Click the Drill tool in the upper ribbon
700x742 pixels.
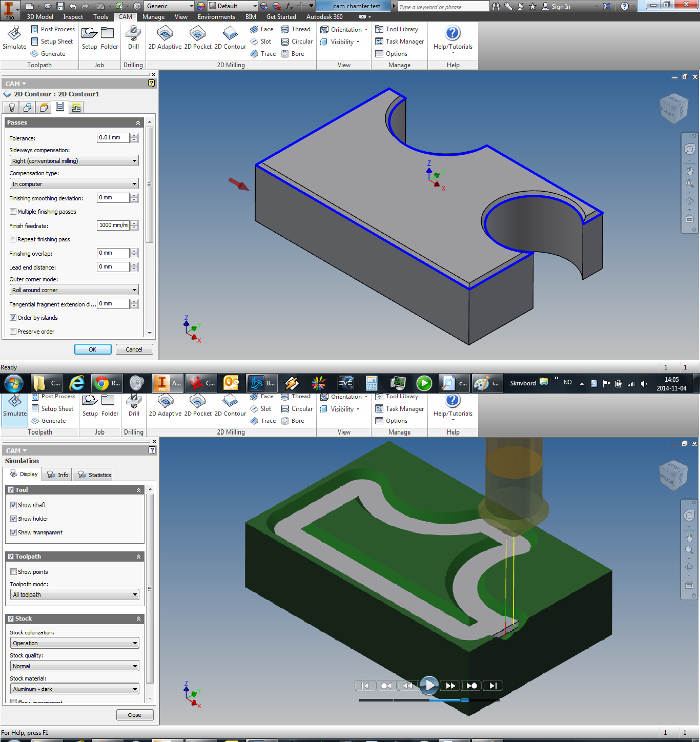(x=133, y=38)
